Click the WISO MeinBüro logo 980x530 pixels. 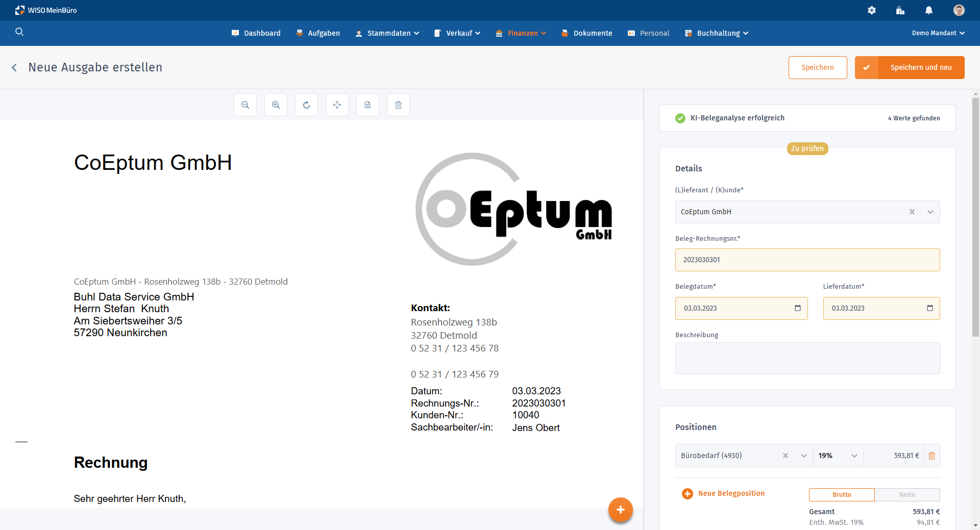point(46,10)
